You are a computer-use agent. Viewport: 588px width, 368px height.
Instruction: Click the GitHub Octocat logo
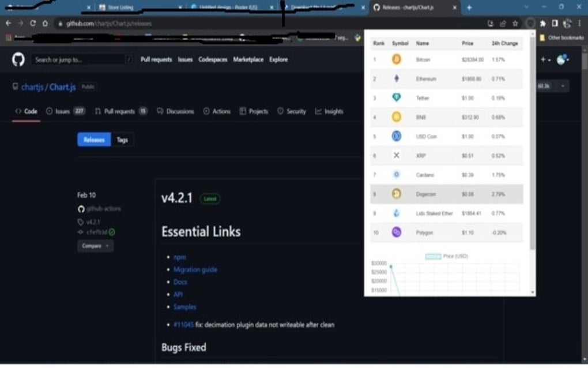pos(18,59)
